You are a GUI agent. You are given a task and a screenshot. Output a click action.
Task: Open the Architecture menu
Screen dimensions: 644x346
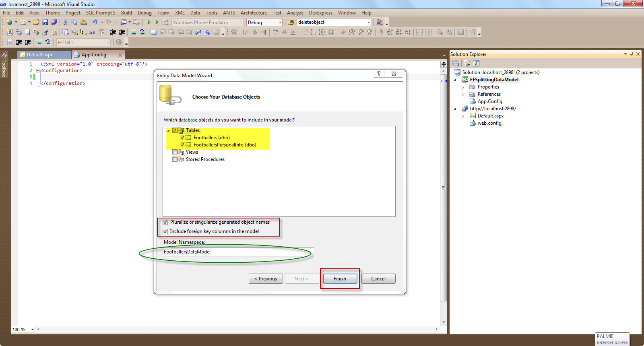[x=254, y=13]
